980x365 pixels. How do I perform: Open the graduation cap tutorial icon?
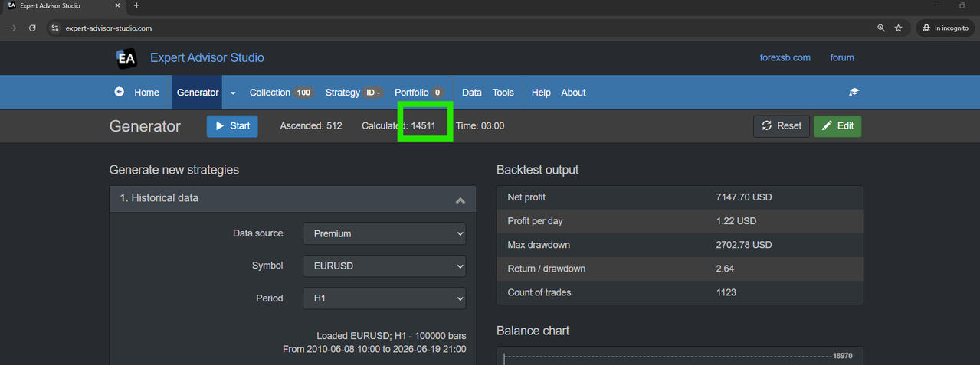[x=854, y=93]
